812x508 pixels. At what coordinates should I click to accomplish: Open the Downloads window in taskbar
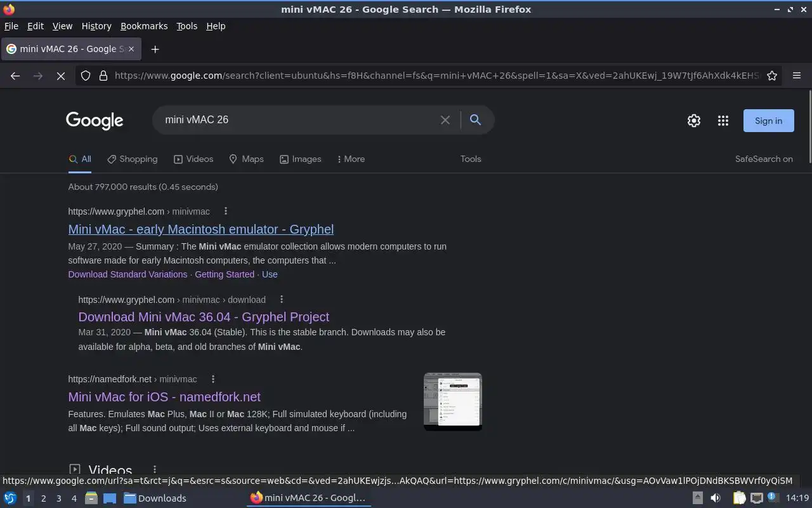155,498
